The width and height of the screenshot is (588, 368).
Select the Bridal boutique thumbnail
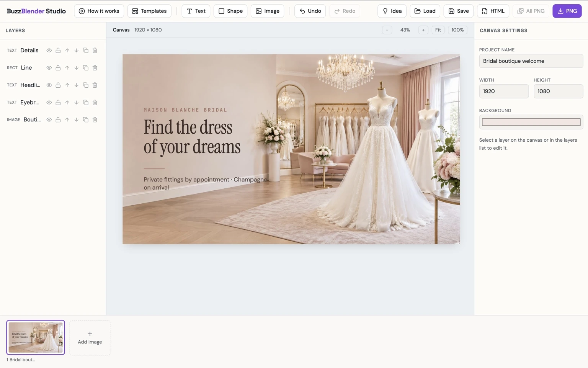tap(36, 337)
